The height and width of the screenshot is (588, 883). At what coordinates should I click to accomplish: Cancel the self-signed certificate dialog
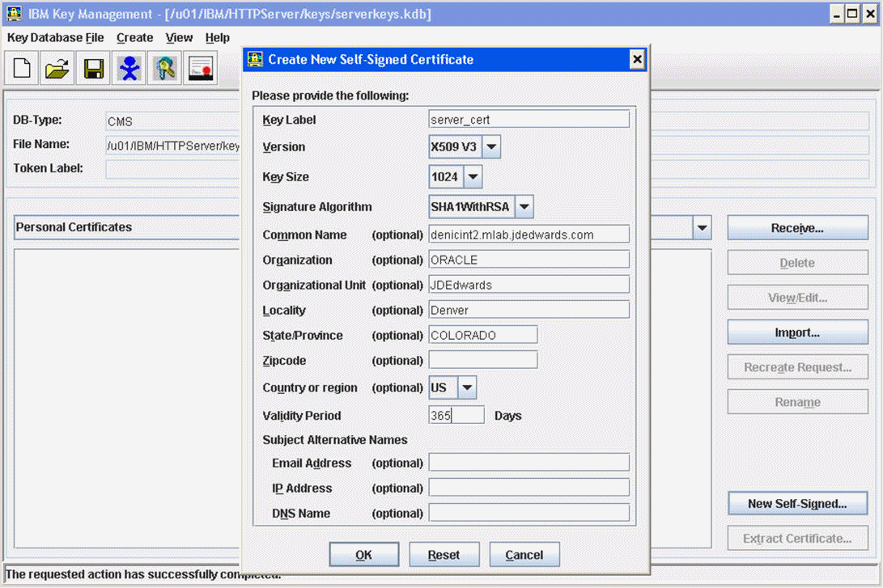tap(524, 555)
